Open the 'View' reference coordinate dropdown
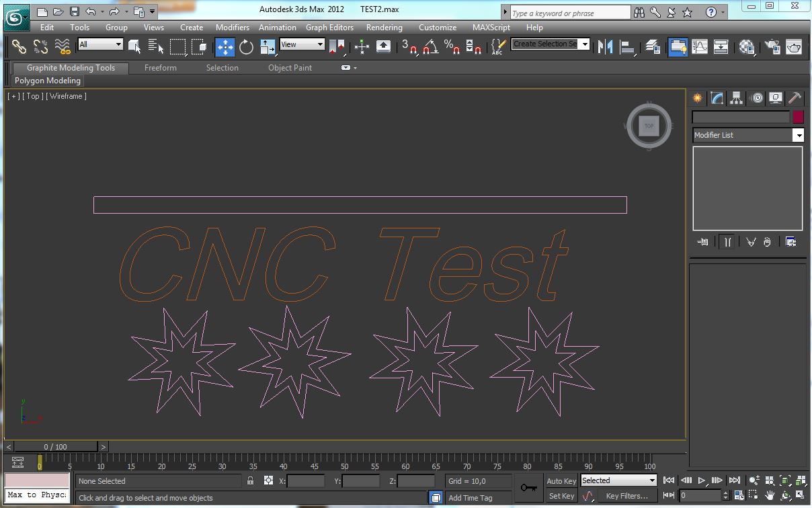 [302, 44]
